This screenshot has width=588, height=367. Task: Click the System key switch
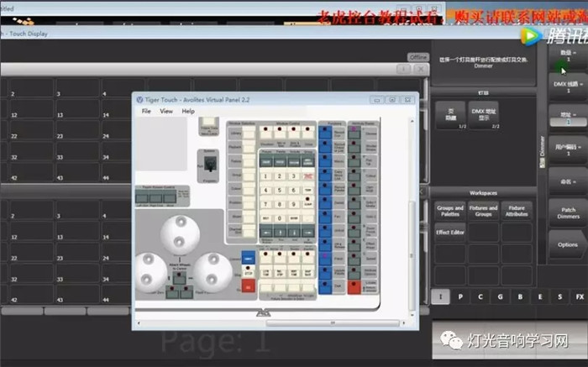pyautogui.click(x=210, y=165)
